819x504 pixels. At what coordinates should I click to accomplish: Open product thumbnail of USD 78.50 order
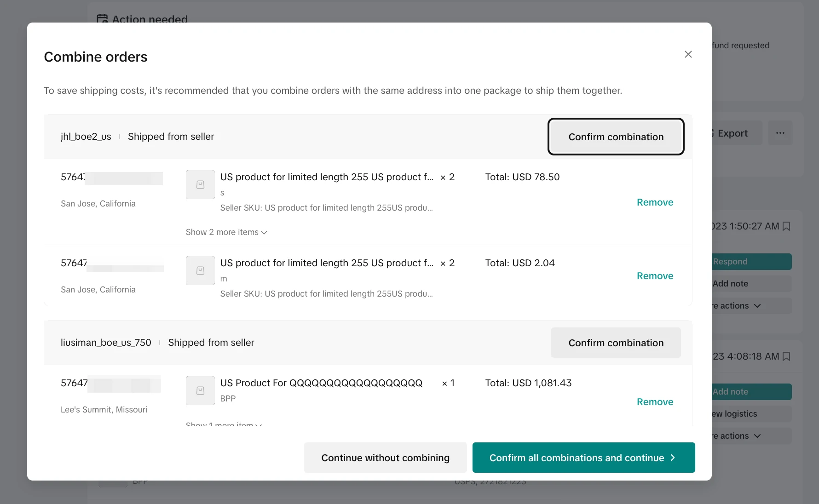pos(200,185)
